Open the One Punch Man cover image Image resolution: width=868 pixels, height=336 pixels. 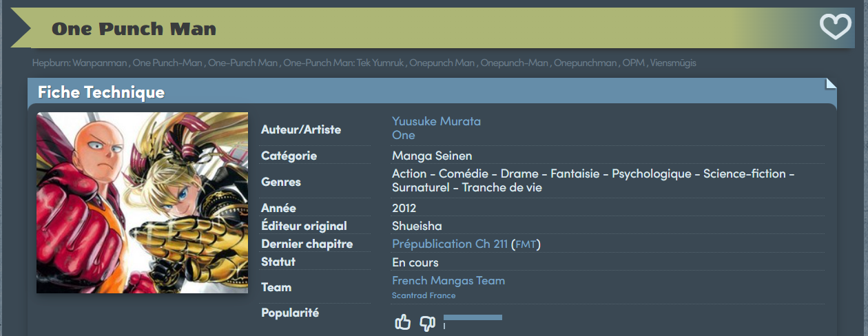pos(142,202)
